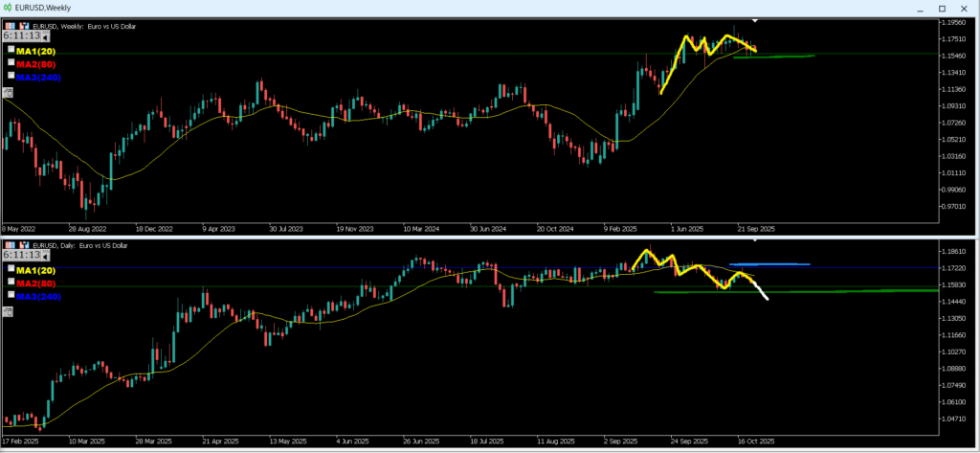
Task: Select the blue horizontal line on daily chart
Action: pyautogui.click(x=769, y=264)
